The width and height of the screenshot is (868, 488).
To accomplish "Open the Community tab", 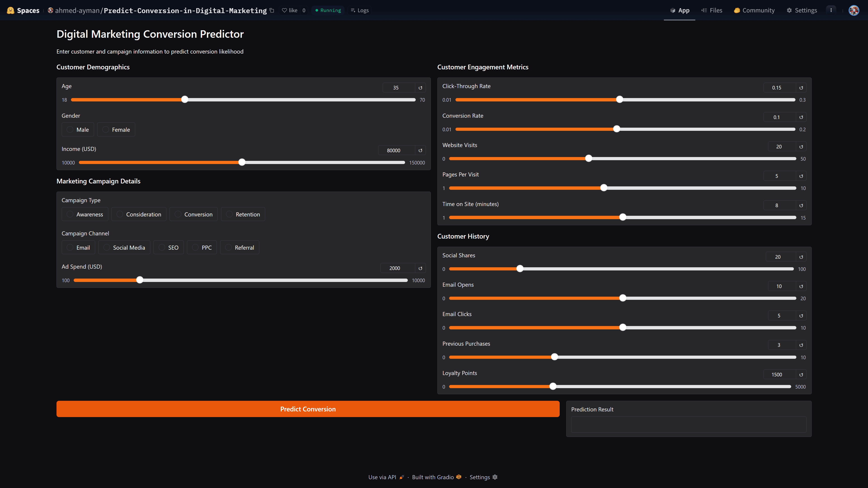I will [754, 10].
